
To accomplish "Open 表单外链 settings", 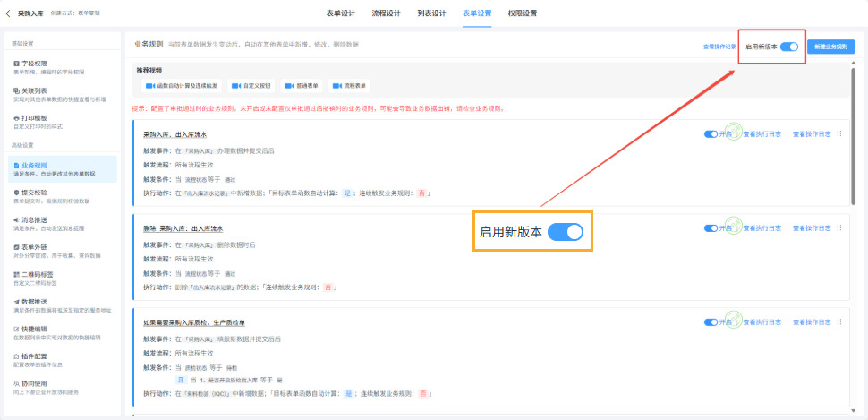I will [x=63, y=251].
